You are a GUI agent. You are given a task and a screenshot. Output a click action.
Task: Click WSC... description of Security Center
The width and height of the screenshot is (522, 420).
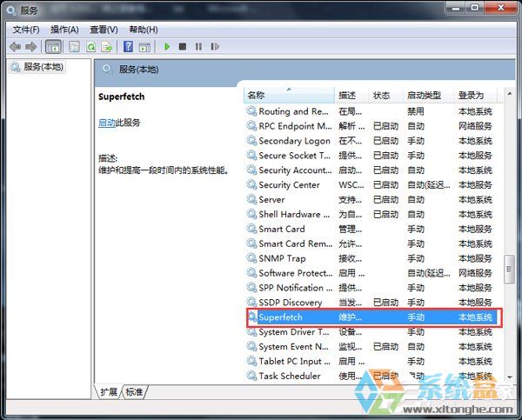click(351, 184)
